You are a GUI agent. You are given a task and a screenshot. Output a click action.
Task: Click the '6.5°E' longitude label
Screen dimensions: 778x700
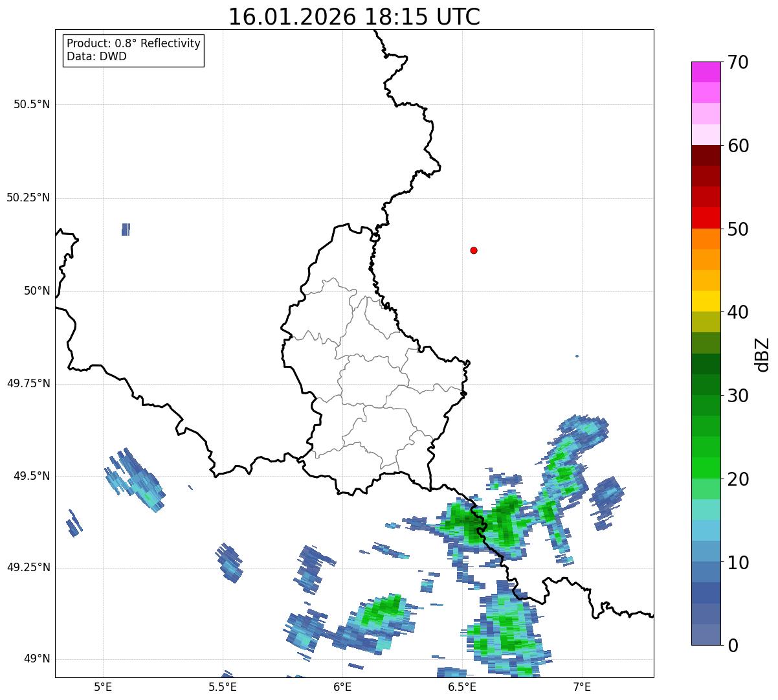(462, 686)
